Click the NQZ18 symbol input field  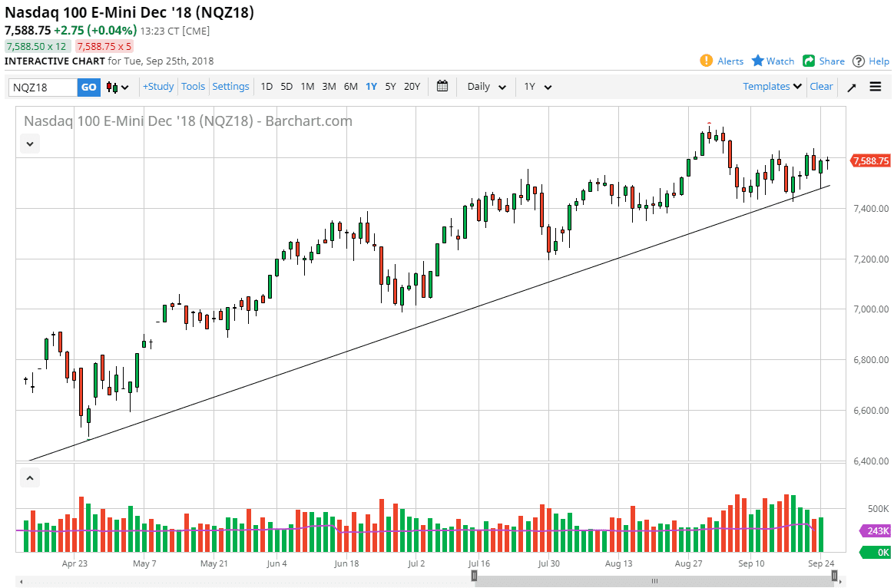42,87
